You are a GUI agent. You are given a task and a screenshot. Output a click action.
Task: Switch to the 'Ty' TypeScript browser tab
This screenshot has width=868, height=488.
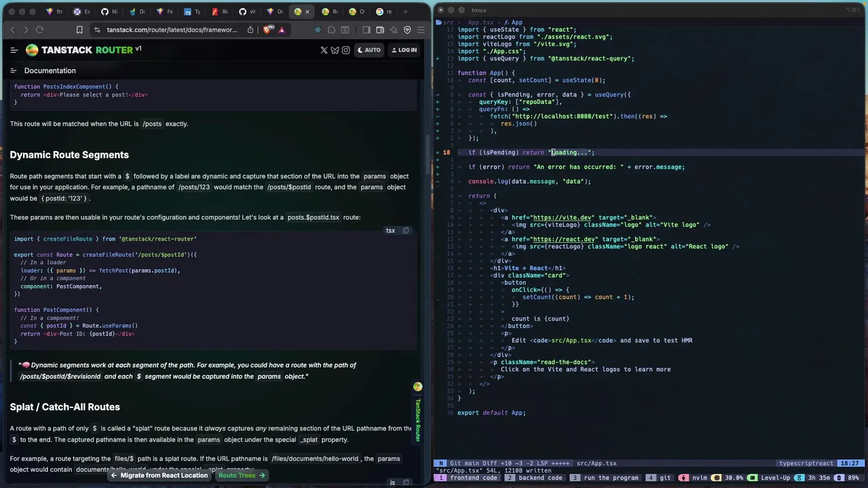192,12
